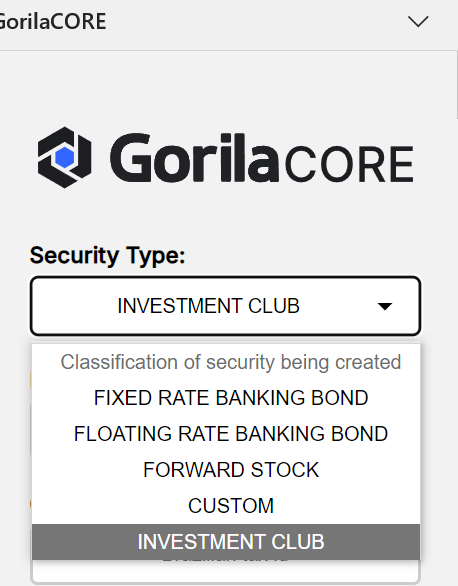Viewport: 458px width, 586px height.
Task: Click the GorilaCORE title in the header bar
Action: point(52,21)
